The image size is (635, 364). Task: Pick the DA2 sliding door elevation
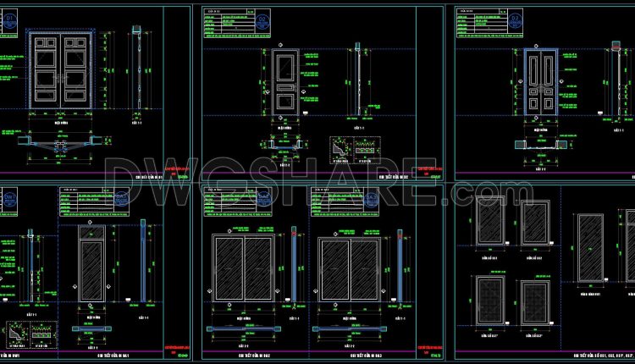click(244, 267)
